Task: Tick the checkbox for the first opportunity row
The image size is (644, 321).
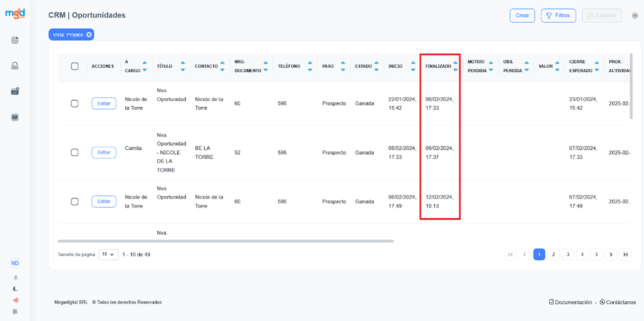Action: pyautogui.click(x=75, y=103)
